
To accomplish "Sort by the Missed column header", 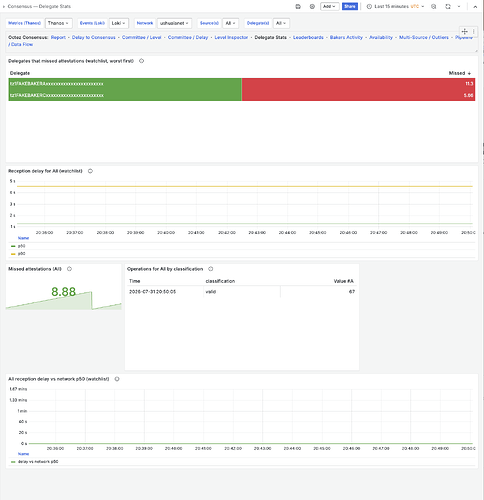I will pyautogui.click(x=459, y=73).
